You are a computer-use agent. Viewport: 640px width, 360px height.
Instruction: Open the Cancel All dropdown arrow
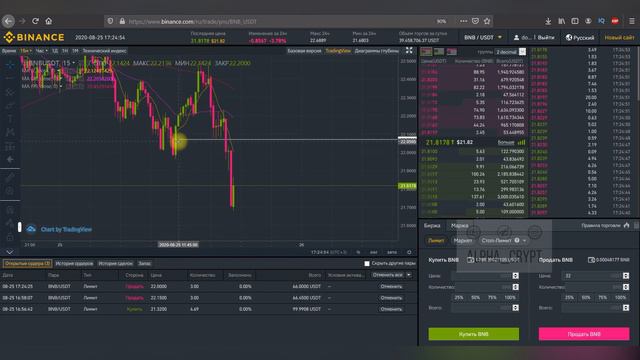point(409,275)
